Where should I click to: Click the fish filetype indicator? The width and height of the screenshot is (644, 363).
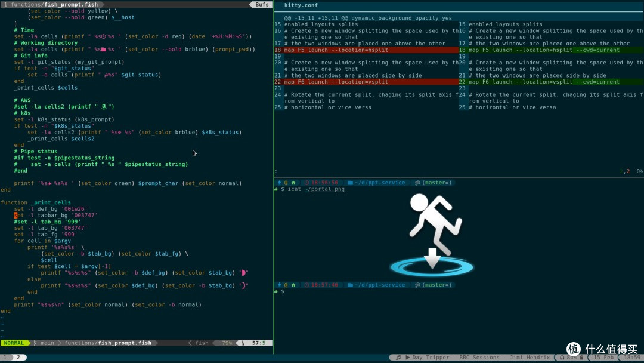202,343
